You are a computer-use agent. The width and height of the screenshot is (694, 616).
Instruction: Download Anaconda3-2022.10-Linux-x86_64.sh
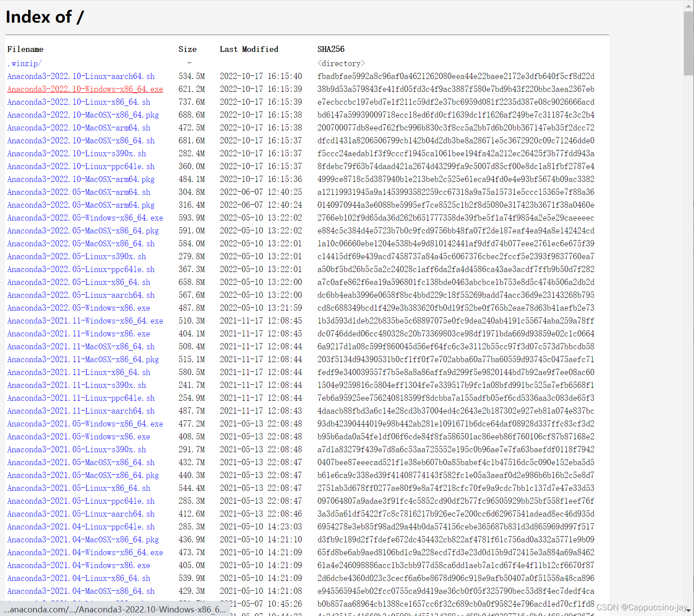click(79, 102)
